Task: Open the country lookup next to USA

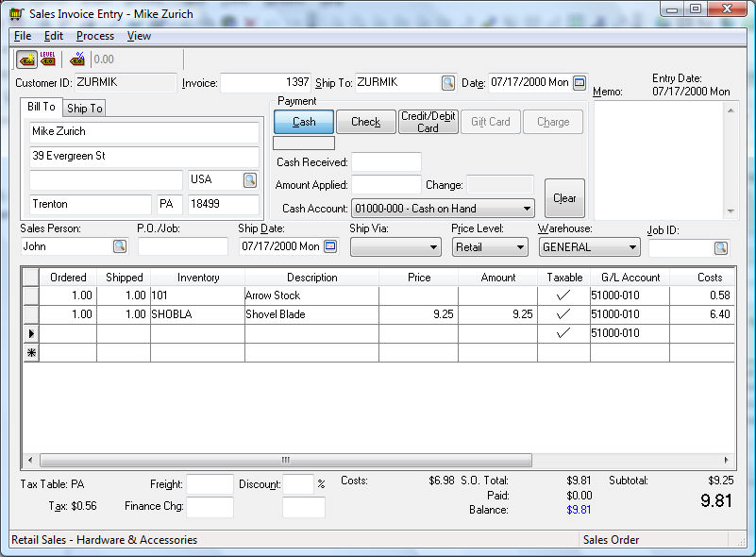Action: pos(250,179)
